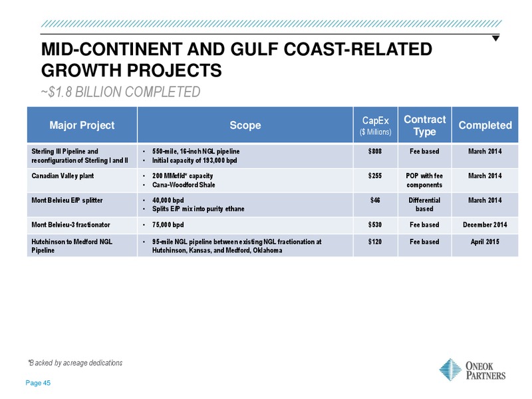Viewport: 532px width, 399px height.
Task: Click the '$255' CapEx value
Action: 375,176
